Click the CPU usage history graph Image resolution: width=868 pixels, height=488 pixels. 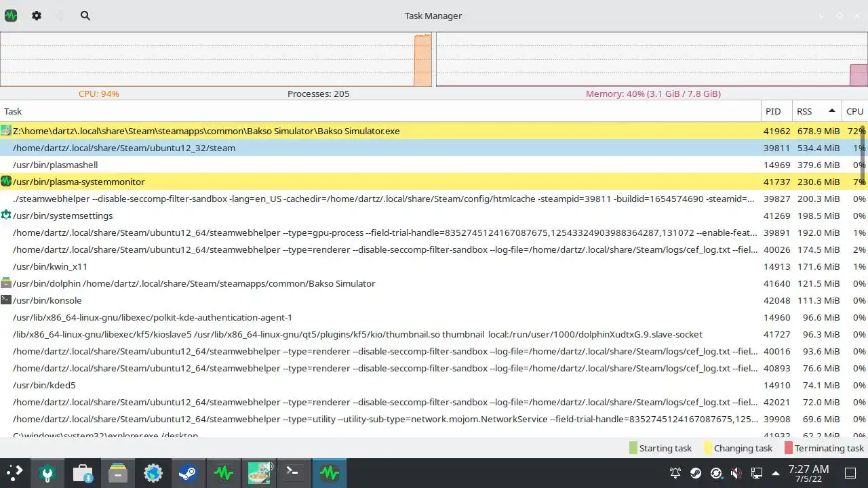pos(216,60)
